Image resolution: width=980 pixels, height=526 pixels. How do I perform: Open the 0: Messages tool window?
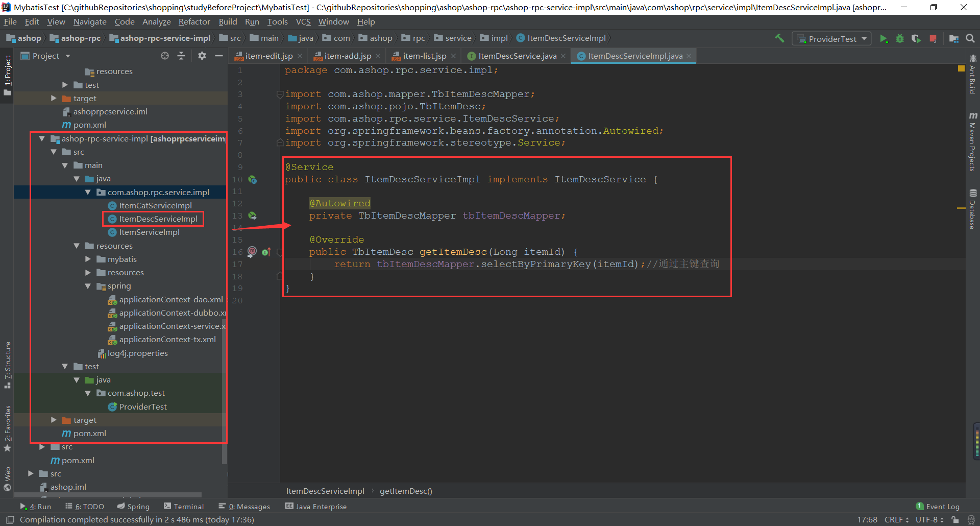(244, 507)
